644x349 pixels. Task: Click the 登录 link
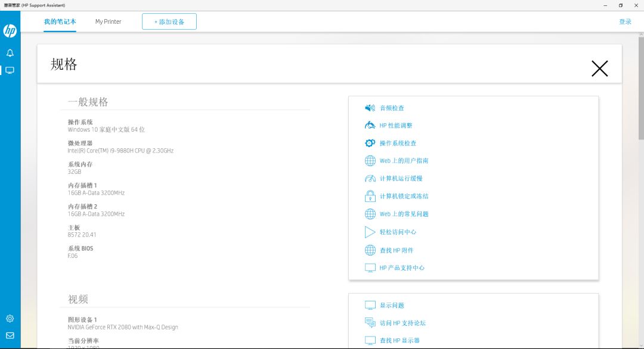625,21
